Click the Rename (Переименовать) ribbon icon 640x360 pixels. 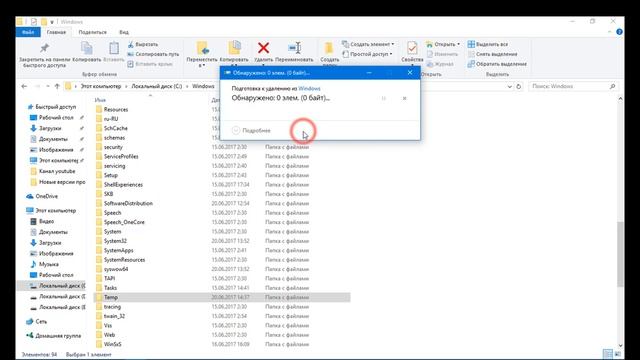tap(294, 48)
